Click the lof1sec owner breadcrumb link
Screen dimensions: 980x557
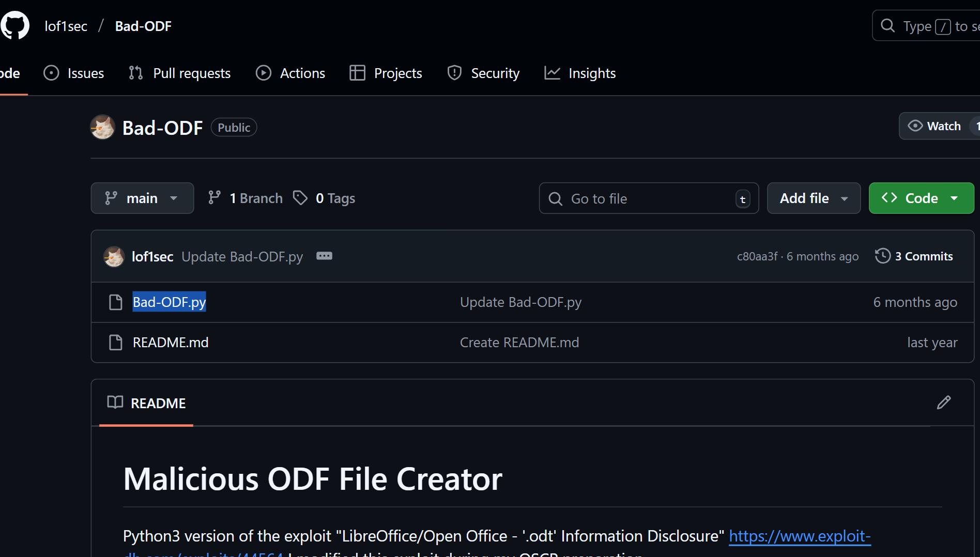(66, 26)
